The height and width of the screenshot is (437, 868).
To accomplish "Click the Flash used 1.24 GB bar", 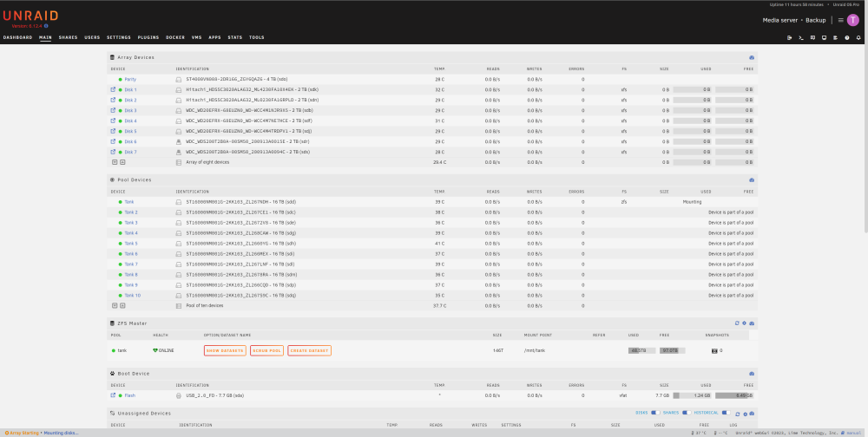I will (x=693, y=395).
